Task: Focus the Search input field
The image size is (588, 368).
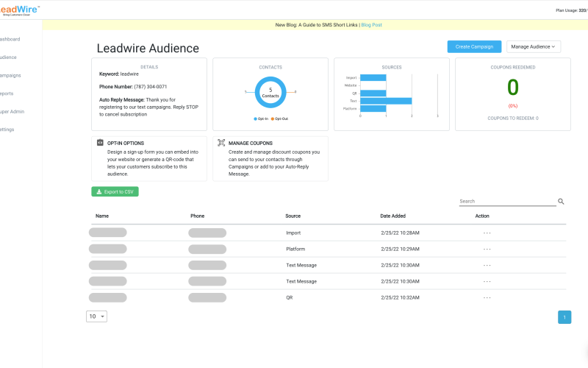Action: click(507, 202)
